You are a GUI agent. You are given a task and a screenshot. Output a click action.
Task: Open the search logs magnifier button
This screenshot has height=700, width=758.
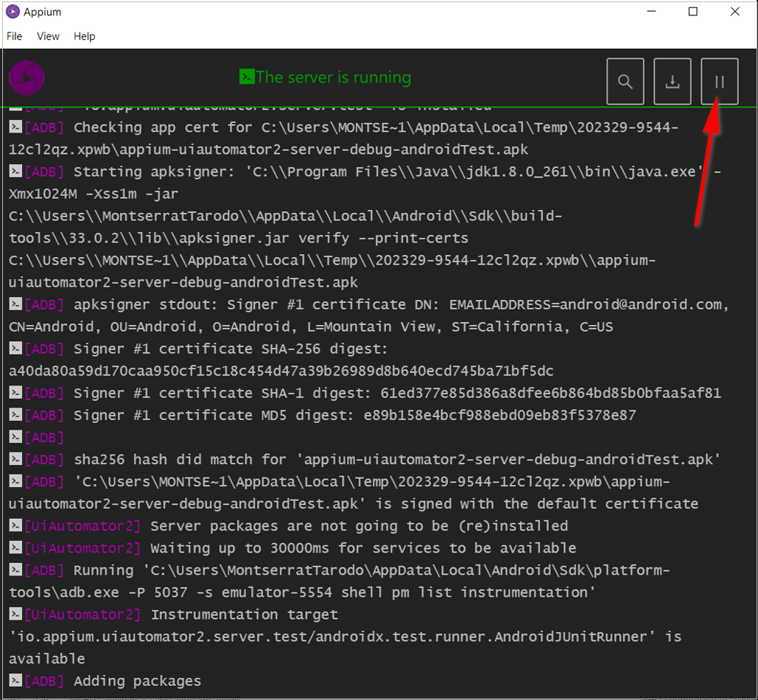tap(625, 82)
